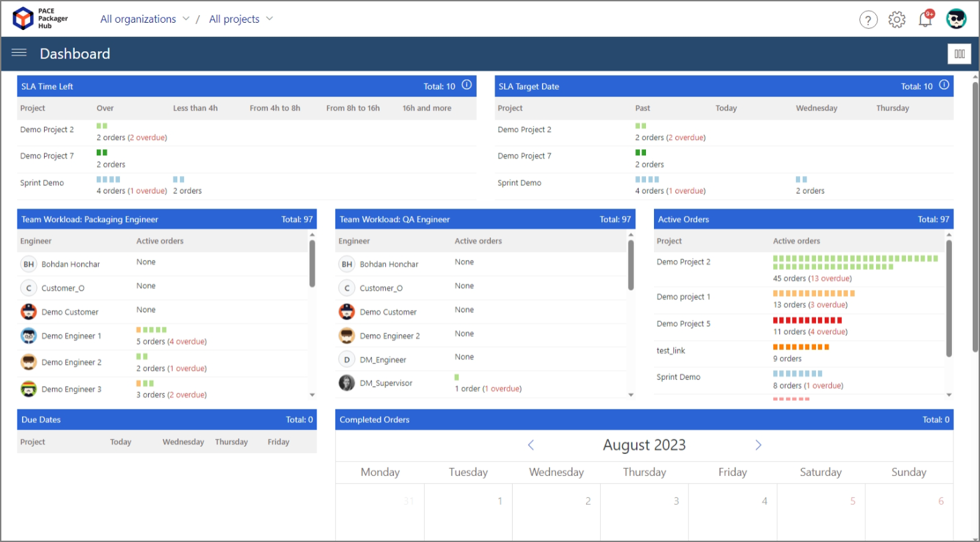Screen dimensions: 980x542
Task: Select calendar day 3 Thursday
Action: point(676,501)
